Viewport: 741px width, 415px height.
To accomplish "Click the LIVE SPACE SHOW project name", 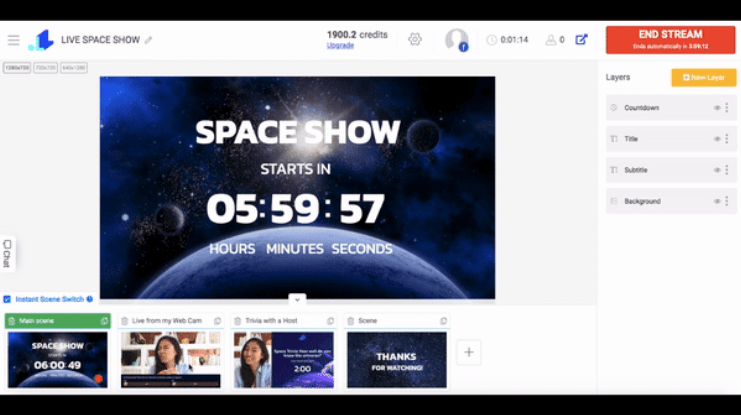I will tap(100, 40).
